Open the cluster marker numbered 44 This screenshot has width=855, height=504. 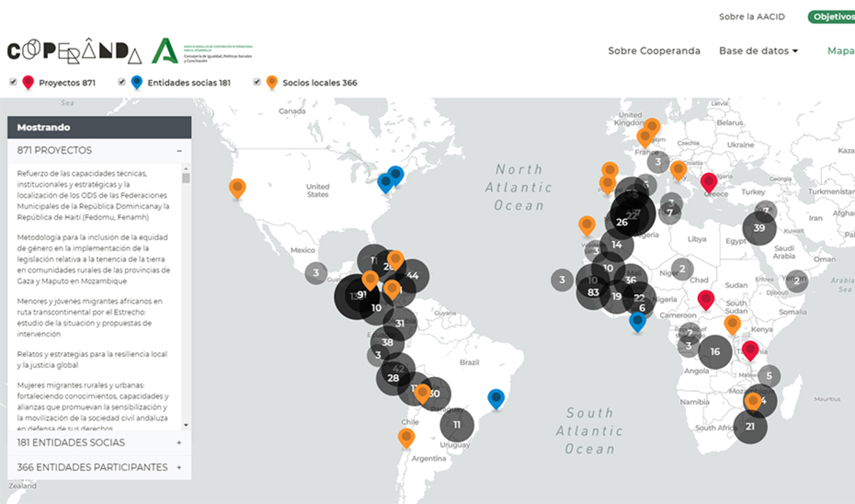tap(413, 276)
